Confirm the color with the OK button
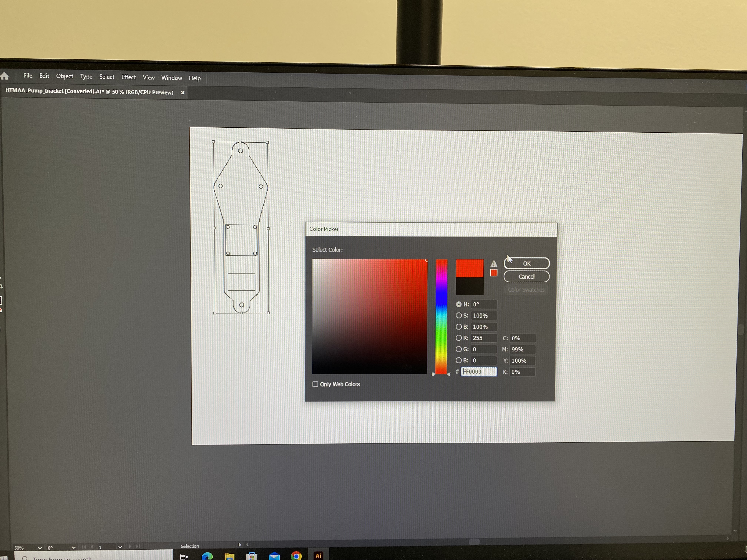This screenshot has width=747, height=560. (x=526, y=263)
